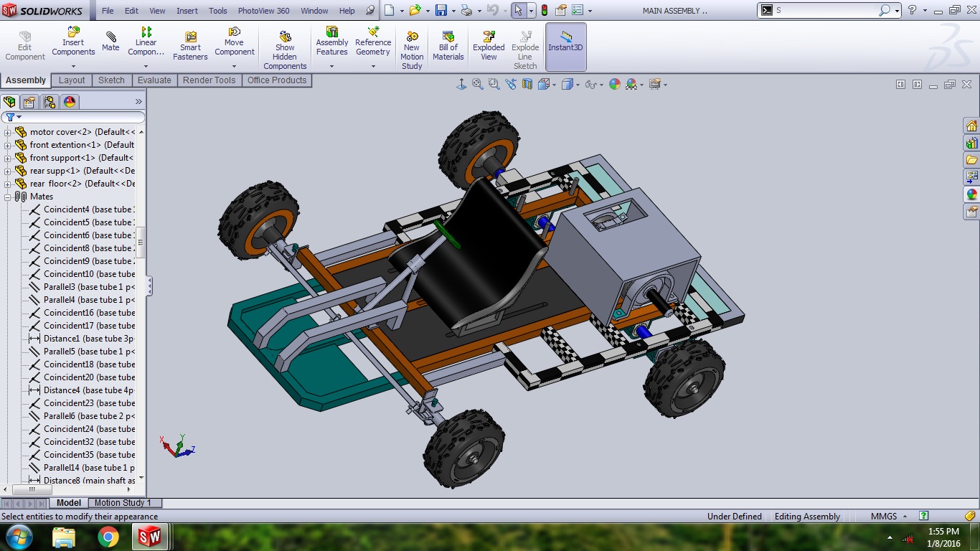Toggle the Instant3D button
This screenshot has height=551, width=980.
click(566, 47)
